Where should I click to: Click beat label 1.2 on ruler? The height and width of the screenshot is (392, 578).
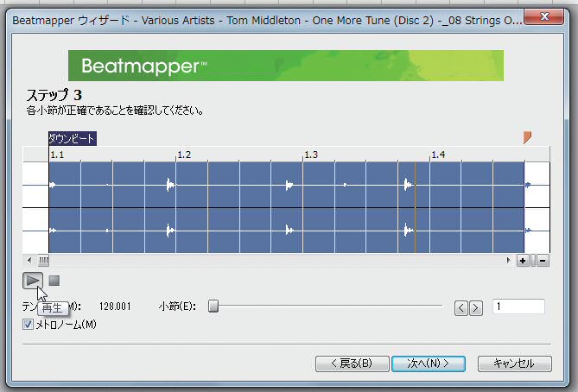pyautogui.click(x=184, y=155)
